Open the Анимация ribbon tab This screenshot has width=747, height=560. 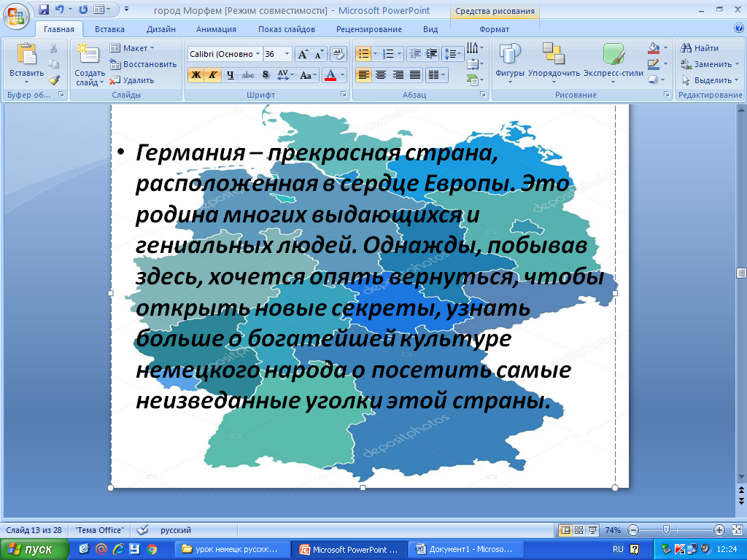(x=216, y=29)
